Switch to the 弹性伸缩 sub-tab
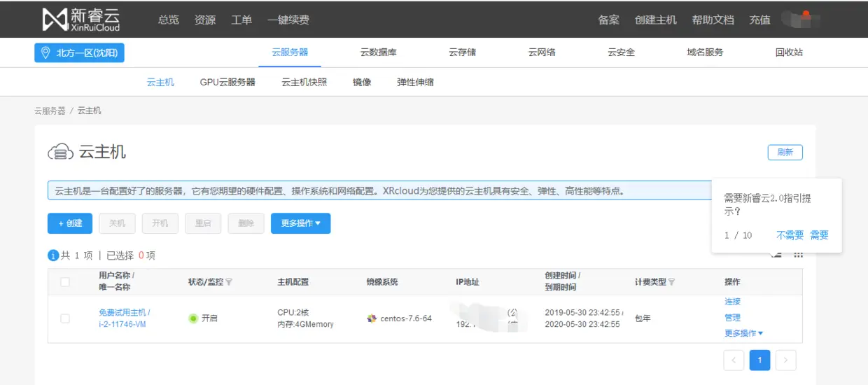The image size is (868, 385). tap(415, 82)
